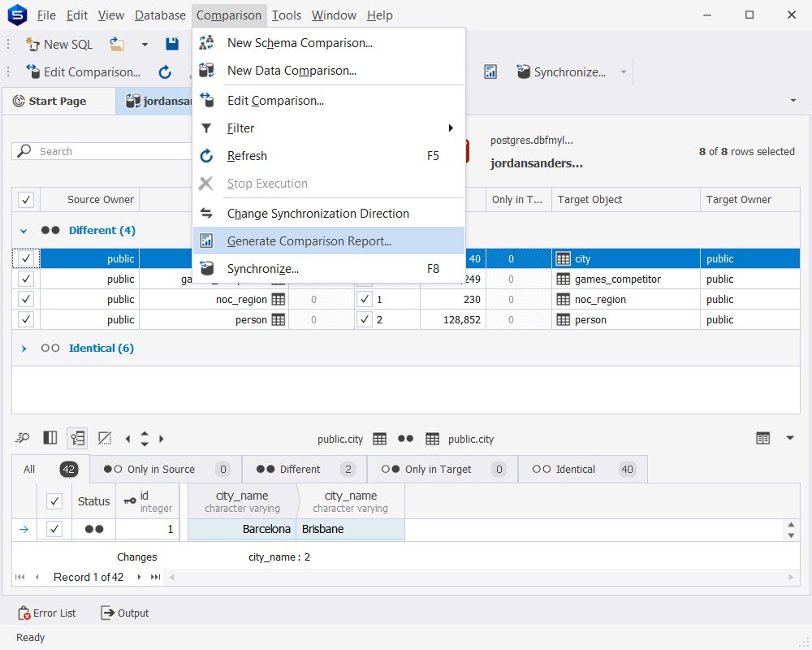Uncheck the noc_region row checkbox
The height and width of the screenshot is (650, 812).
click(26, 299)
